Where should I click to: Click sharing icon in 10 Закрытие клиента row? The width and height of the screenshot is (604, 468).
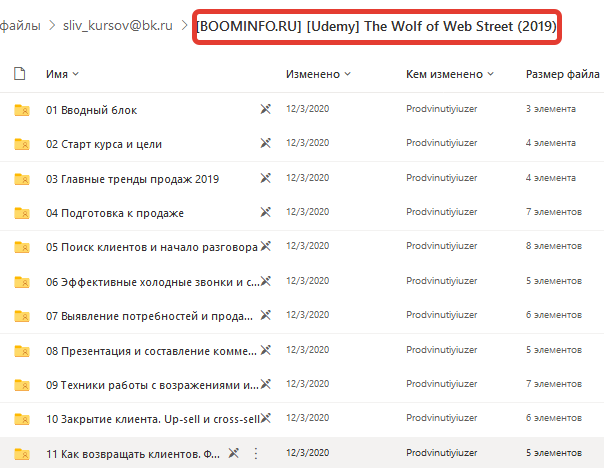[x=265, y=418]
